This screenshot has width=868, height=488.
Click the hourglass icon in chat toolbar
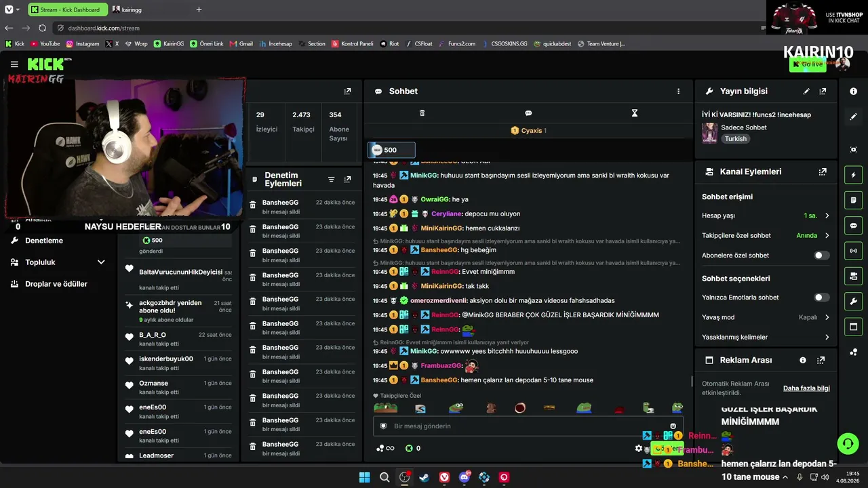click(x=635, y=113)
